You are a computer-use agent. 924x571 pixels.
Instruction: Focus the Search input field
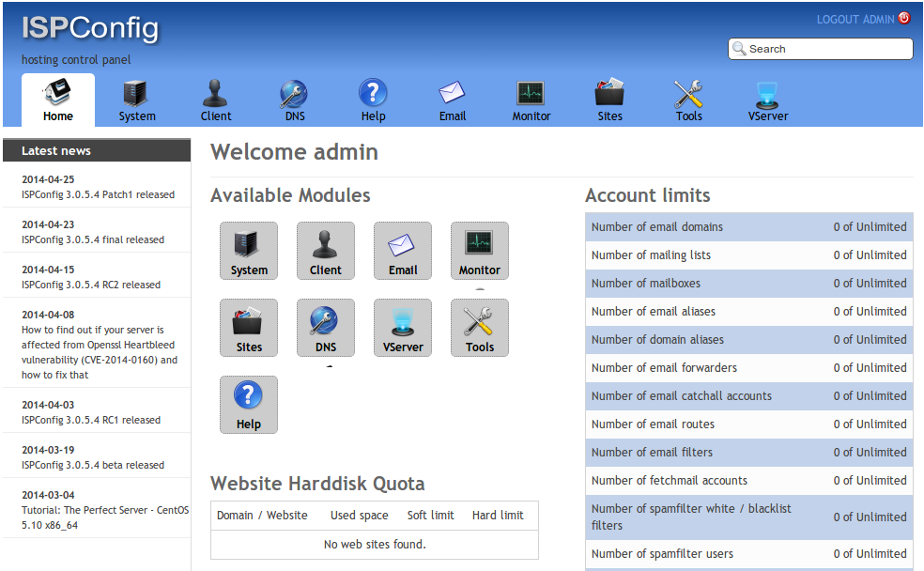click(821, 49)
